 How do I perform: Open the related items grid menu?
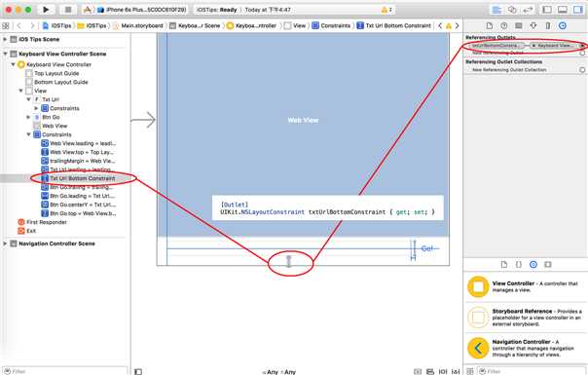(5, 25)
